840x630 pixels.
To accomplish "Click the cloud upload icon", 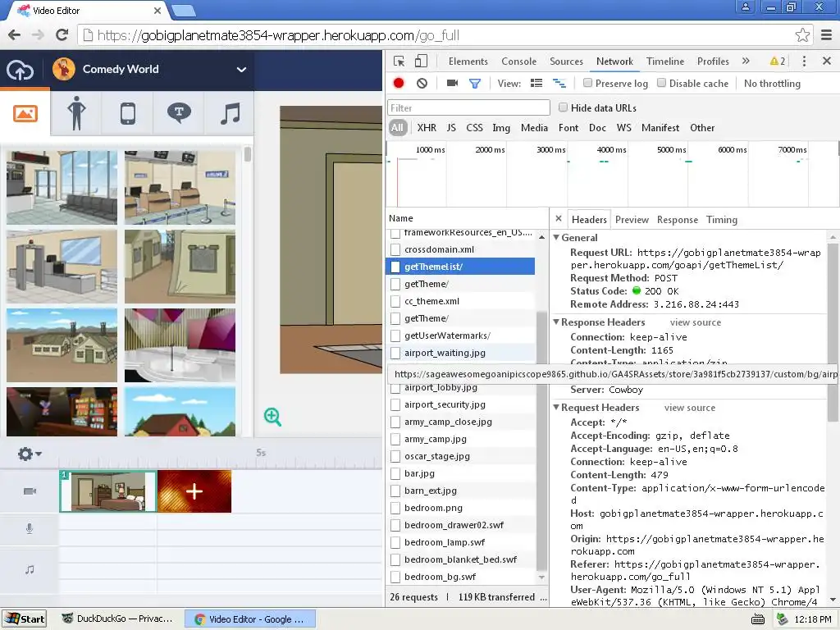I will pyautogui.click(x=20, y=70).
